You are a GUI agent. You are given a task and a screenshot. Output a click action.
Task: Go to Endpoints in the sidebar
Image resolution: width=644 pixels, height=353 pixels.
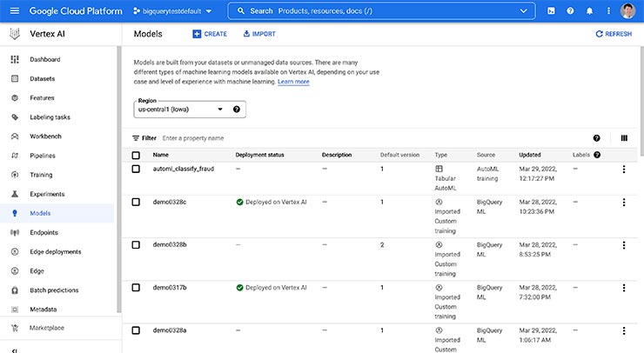pos(44,232)
